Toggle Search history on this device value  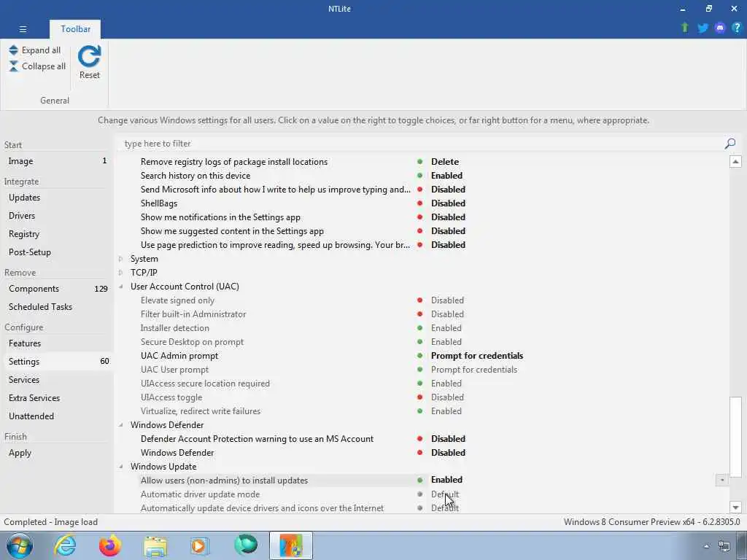(x=446, y=176)
